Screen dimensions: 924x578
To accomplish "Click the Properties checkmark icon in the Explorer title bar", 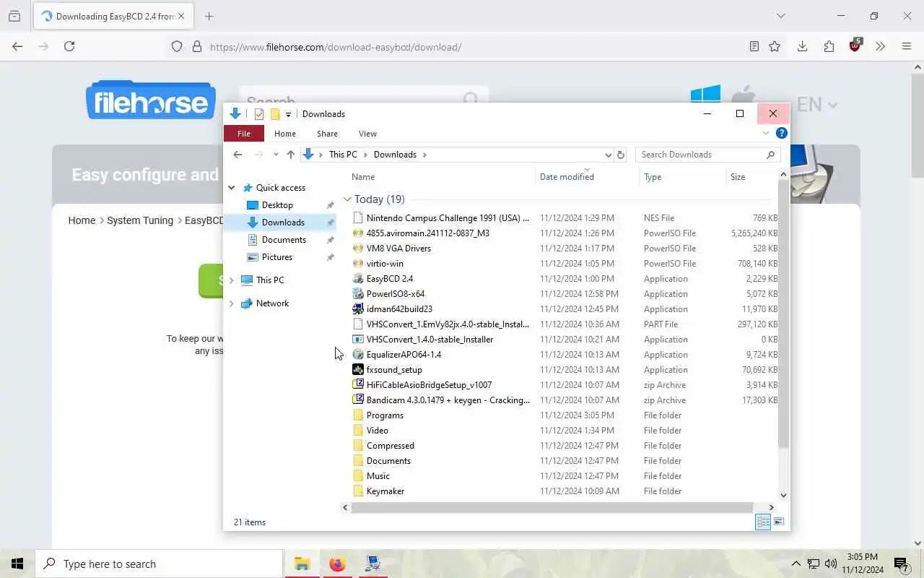I will 259,114.
